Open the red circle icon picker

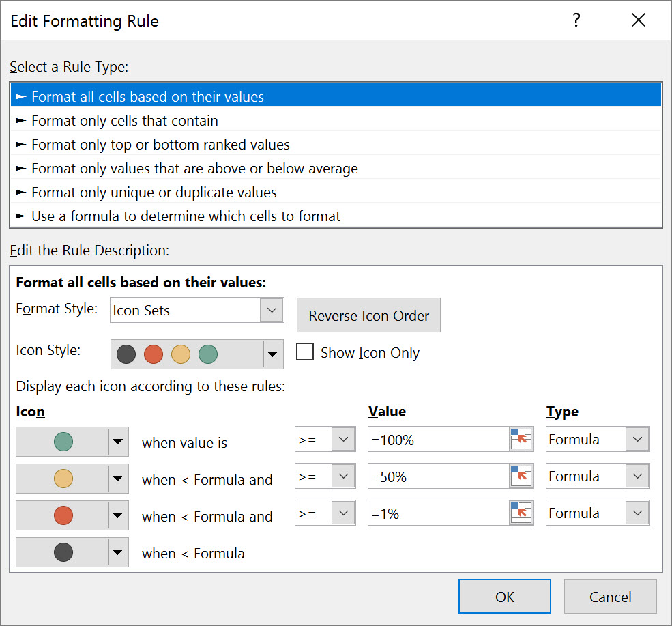point(118,516)
